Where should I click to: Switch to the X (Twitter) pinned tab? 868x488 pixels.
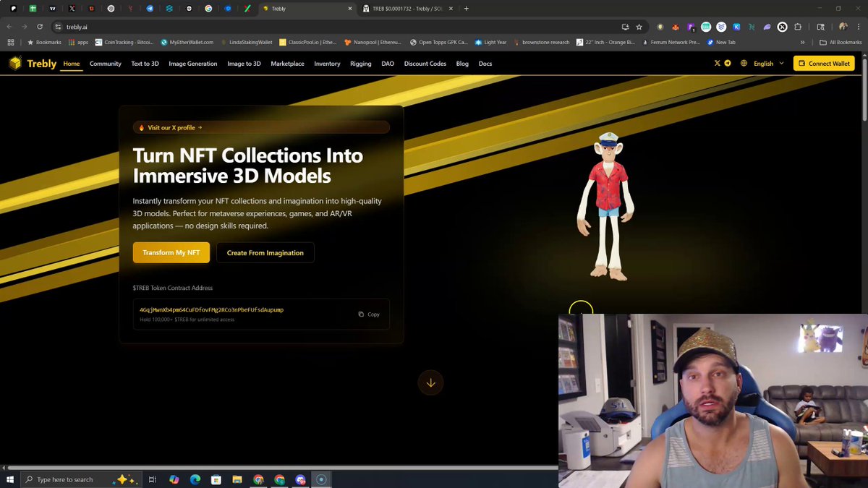72,9
